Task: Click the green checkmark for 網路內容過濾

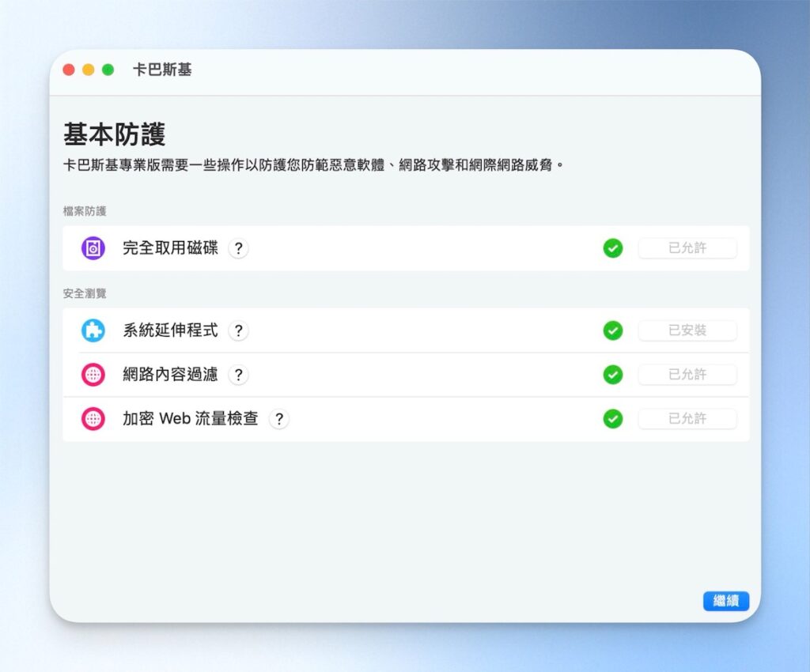Action: pos(613,375)
